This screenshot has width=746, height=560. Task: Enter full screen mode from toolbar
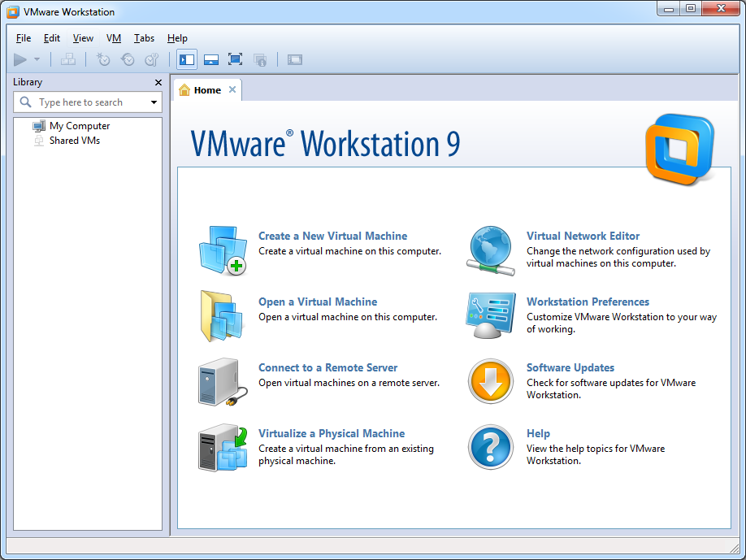pyautogui.click(x=236, y=59)
